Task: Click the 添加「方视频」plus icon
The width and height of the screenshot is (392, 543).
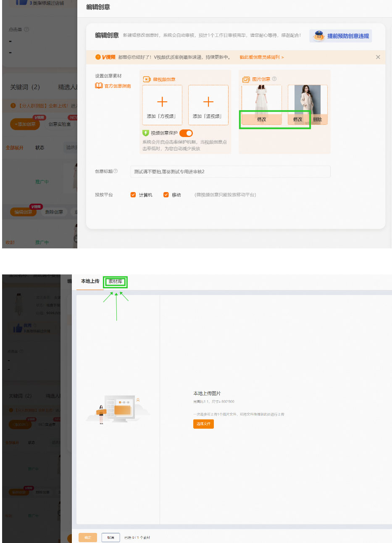Action: (163, 101)
